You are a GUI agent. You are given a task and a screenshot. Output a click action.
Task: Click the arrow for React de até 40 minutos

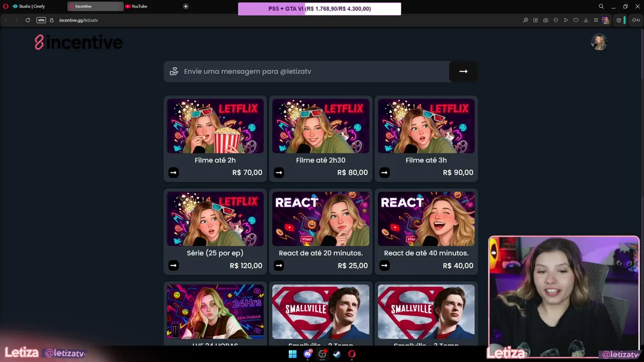pos(384,265)
